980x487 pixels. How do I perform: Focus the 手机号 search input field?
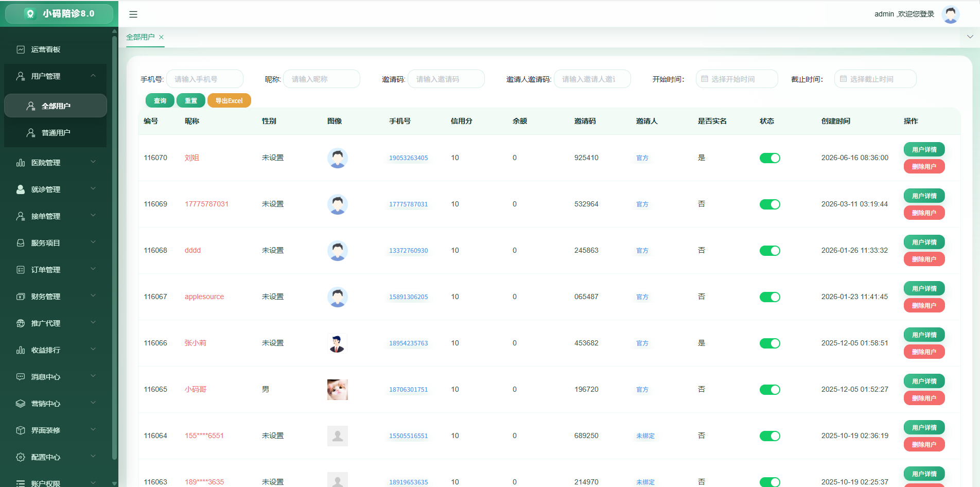click(205, 79)
